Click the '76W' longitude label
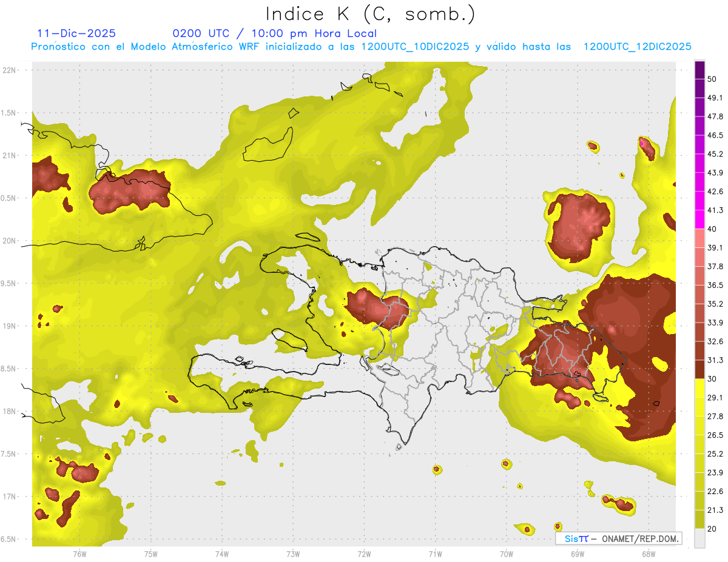The width and height of the screenshot is (728, 562). [x=79, y=554]
